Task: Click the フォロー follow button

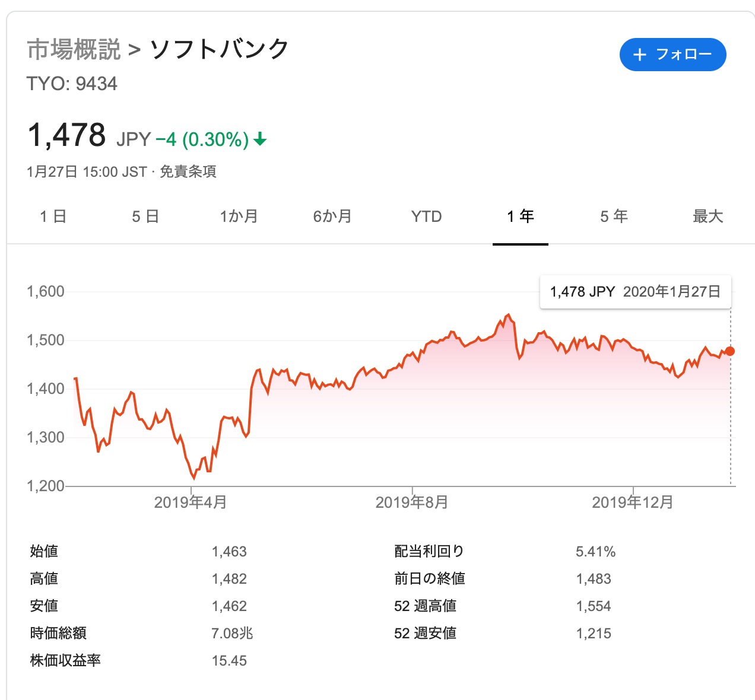Action: 673,55
